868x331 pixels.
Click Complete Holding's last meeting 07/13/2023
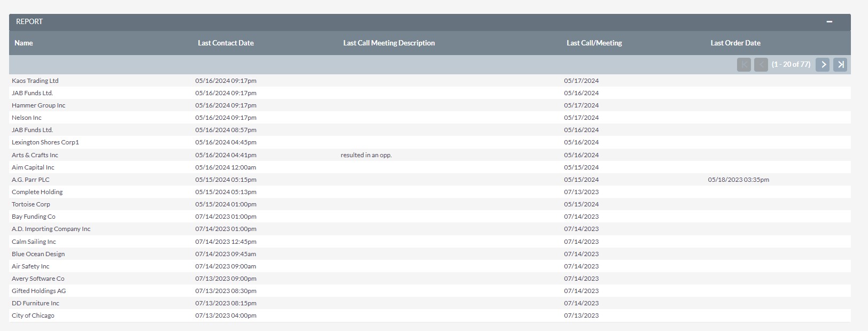(x=582, y=192)
